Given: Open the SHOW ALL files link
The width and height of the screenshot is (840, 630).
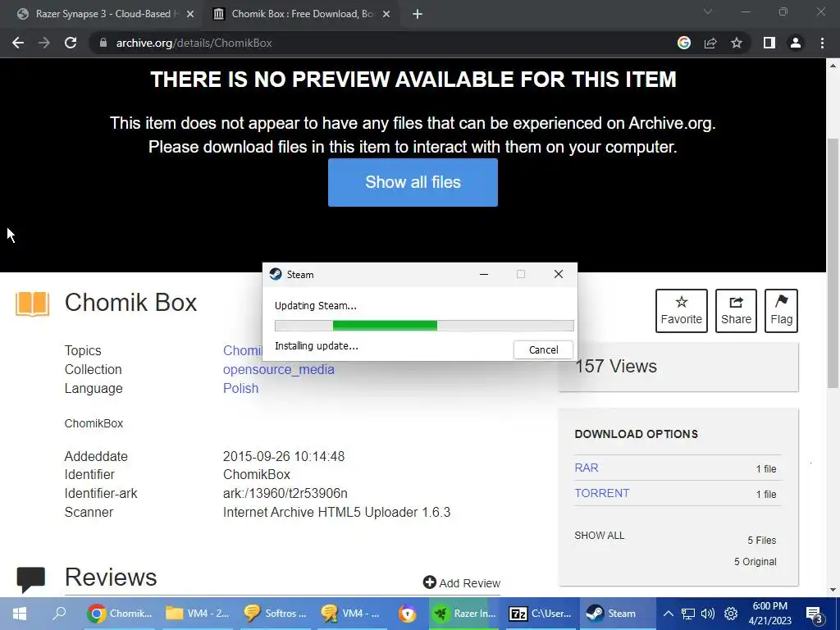Looking at the screenshot, I should [x=599, y=535].
